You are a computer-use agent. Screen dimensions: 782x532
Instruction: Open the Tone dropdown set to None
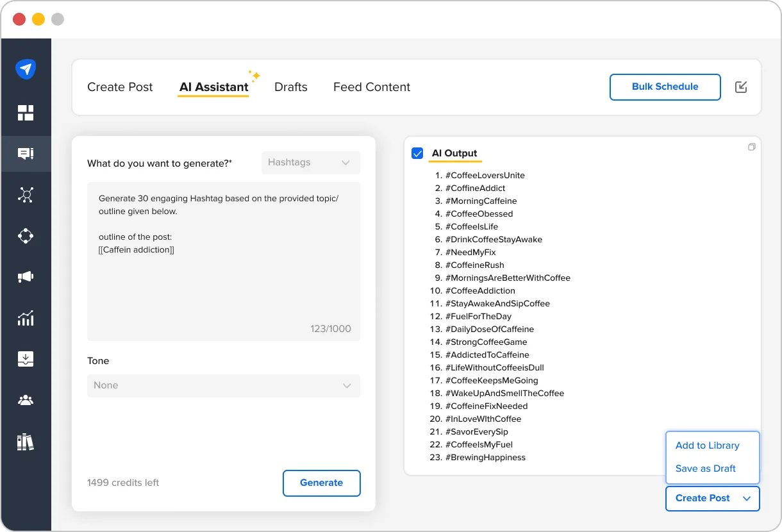tap(224, 386)
